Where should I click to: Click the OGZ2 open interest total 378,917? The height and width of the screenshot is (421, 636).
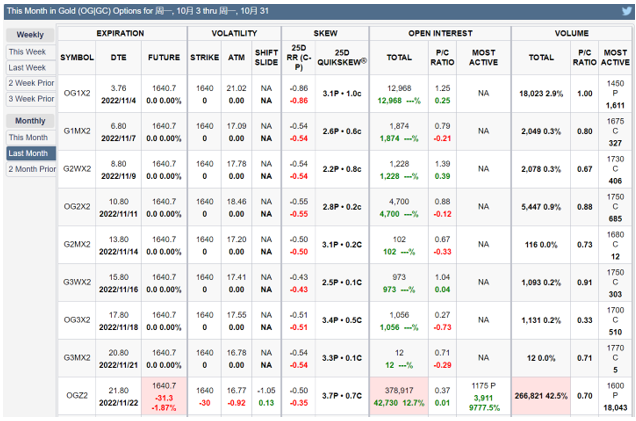(x=398, y=390)
